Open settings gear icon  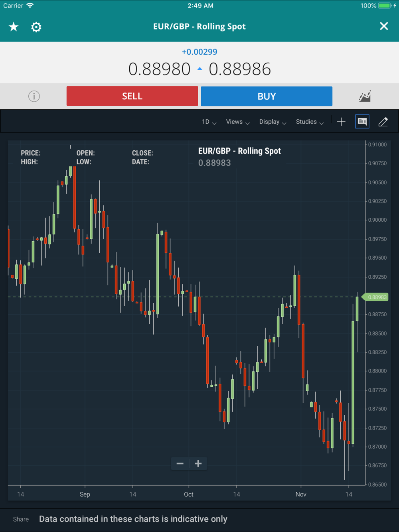coord(36,27)
